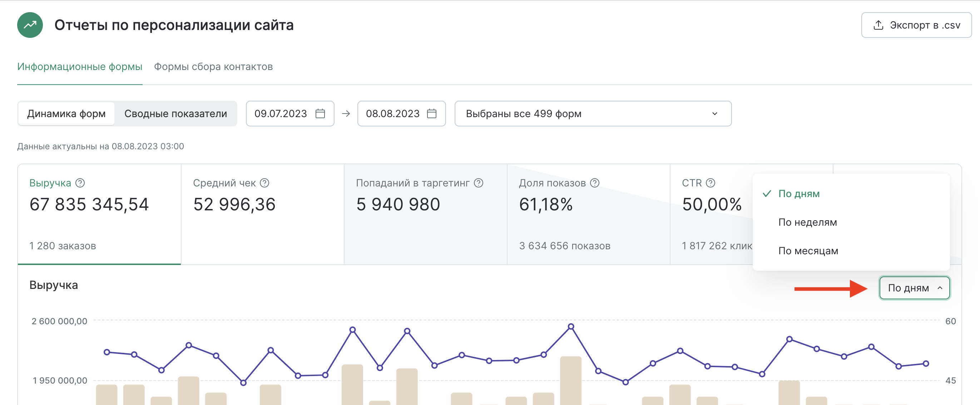Switch to Сводные показатели view

[x=176, y=113]
